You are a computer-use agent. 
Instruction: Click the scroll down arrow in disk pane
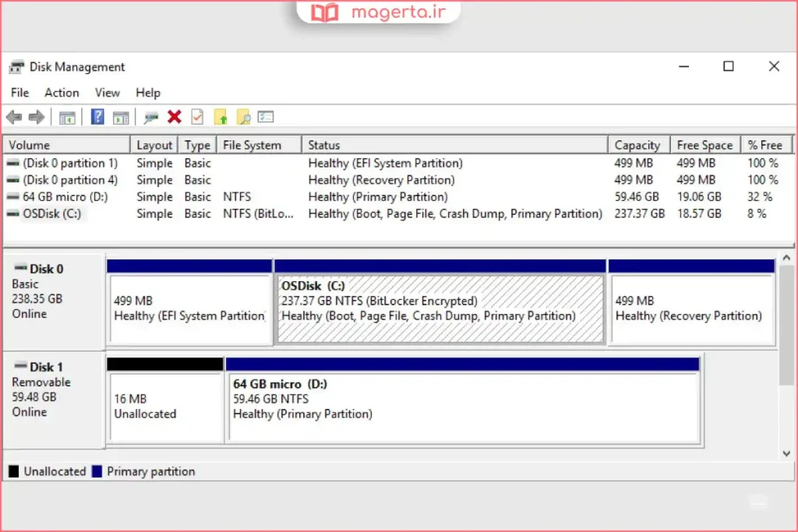point(786,453)
